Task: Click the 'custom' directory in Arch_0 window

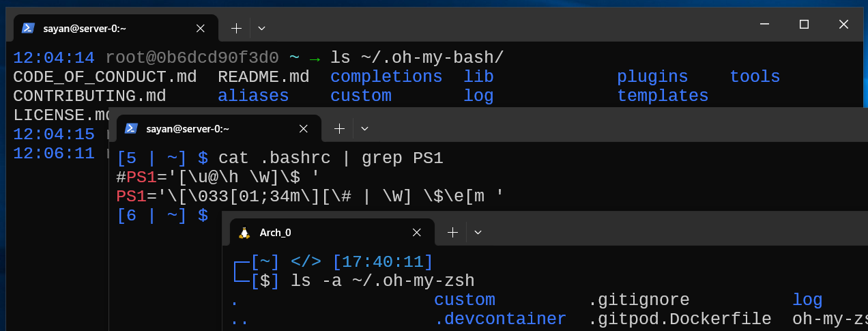Action: pos(465,300)
